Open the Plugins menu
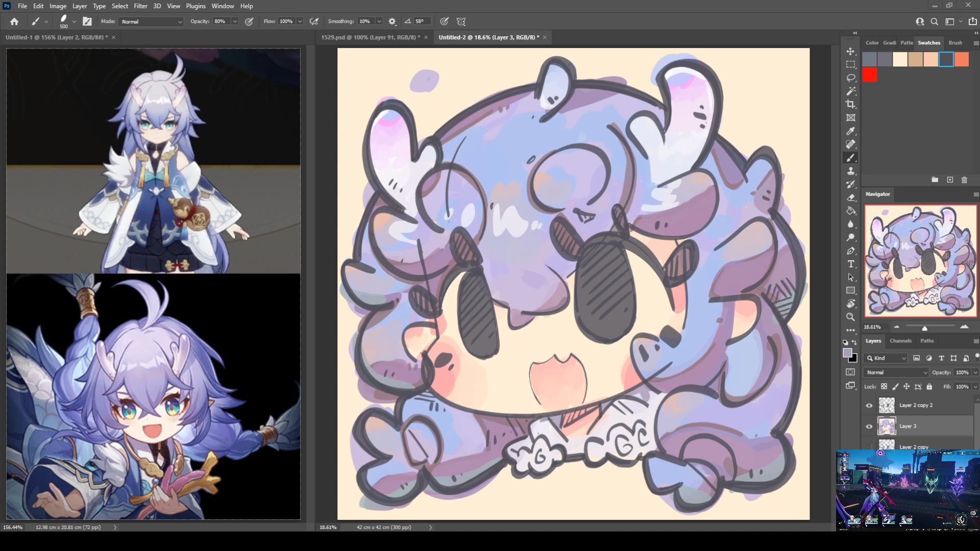Viewport: 980px width, 551px height. coord(195,6)
